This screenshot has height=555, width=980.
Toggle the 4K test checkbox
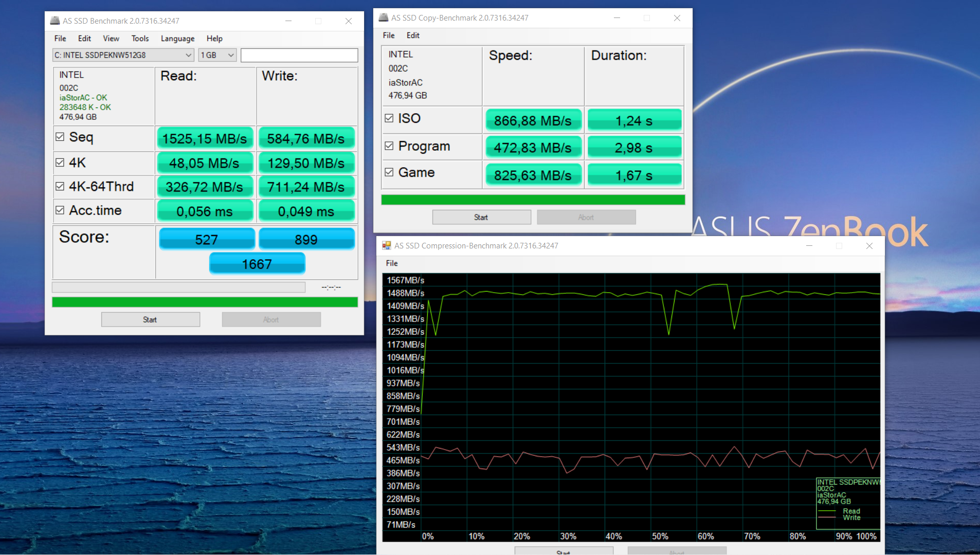click(x=60, y=163)
